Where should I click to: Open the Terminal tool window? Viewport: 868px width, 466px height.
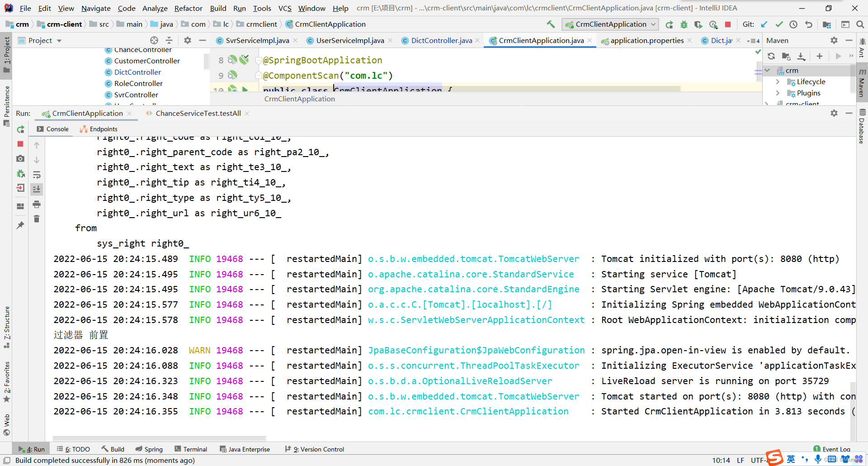(x=191, y=449)
